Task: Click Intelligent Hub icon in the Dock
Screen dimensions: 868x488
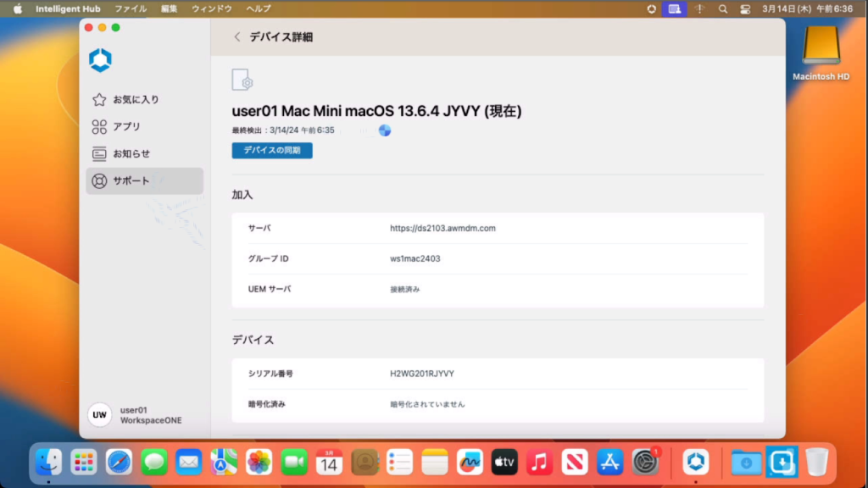Action: 696,462
